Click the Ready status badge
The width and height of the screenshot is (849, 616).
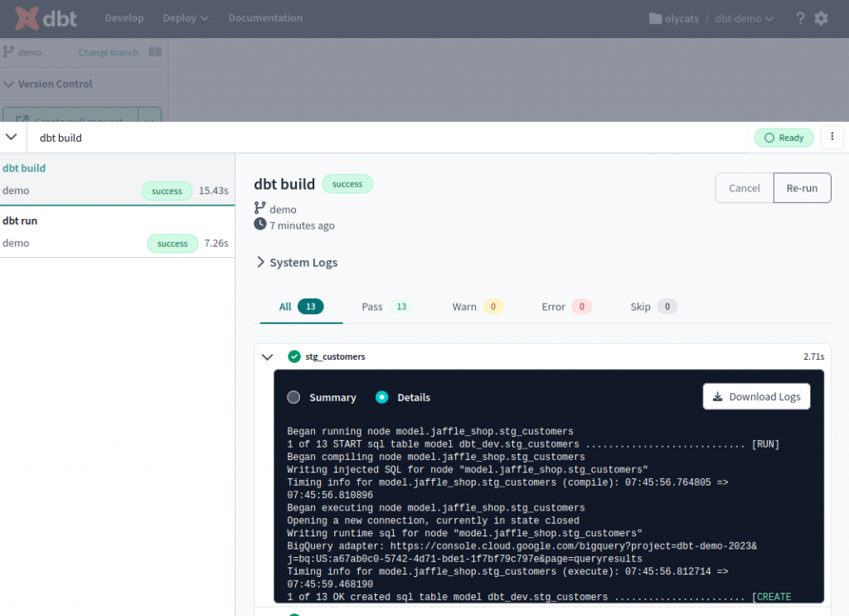click(784, 138)
